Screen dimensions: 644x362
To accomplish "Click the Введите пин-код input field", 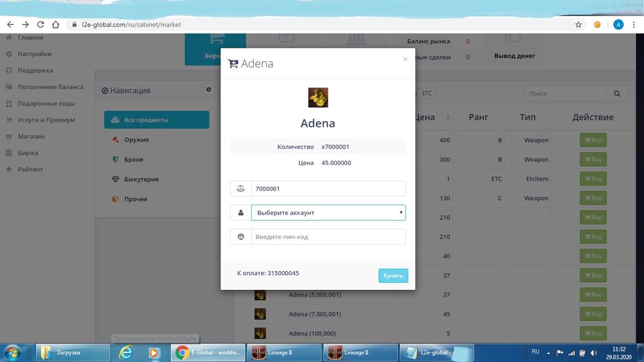I will 328,237.
